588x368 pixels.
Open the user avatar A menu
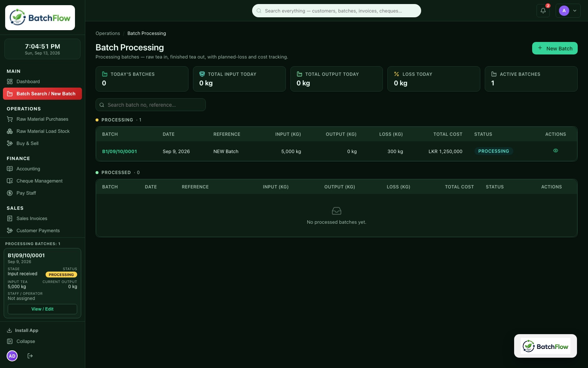pyautogui.click(x=568, y=11)
